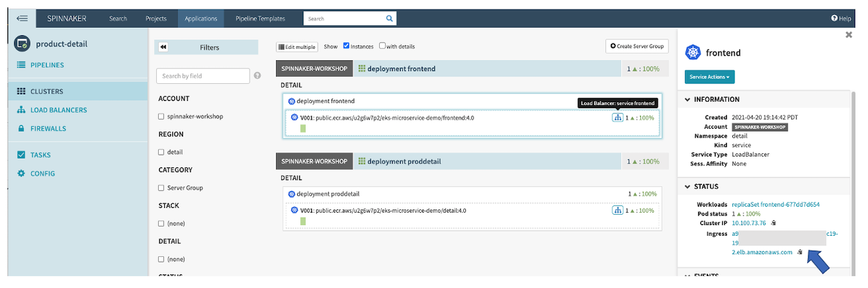The width and height of the screenshot is (868, 288).
Task: Check the spinnaker-workshop account filter
Action: coord(161,117)
